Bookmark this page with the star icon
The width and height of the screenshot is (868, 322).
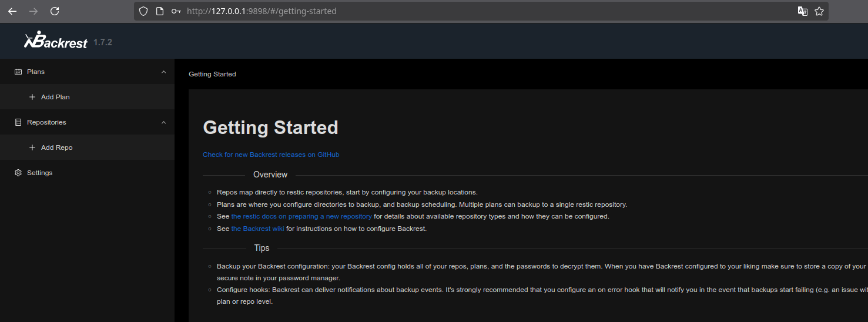pyautogui.click(x=819, y=11)
